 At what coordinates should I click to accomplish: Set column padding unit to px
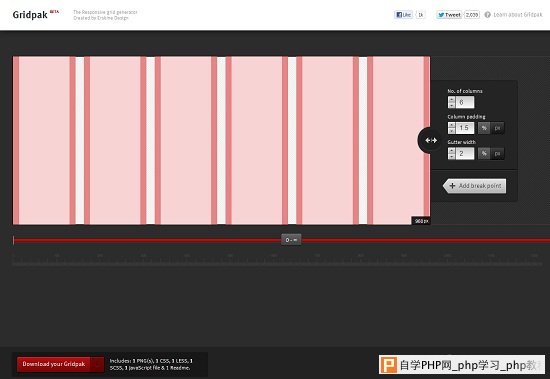497,128
